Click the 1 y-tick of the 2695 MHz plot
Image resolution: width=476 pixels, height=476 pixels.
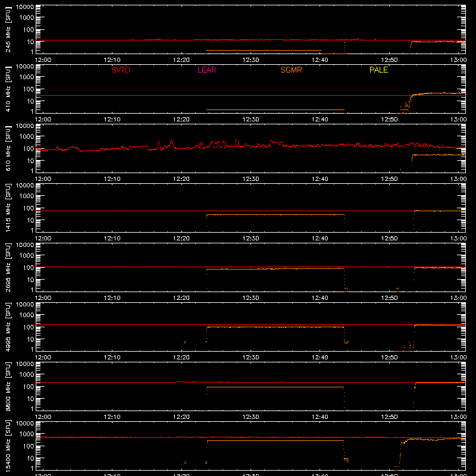32,290
